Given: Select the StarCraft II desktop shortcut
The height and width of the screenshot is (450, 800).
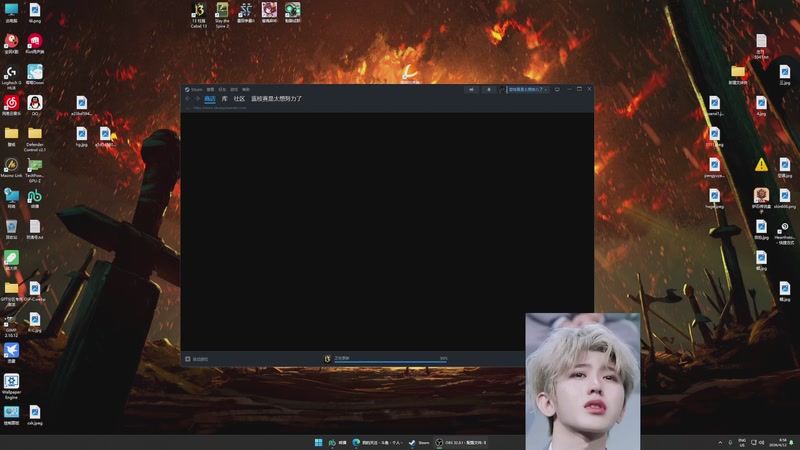Looking at the screenshot, I should coord(246,13).
